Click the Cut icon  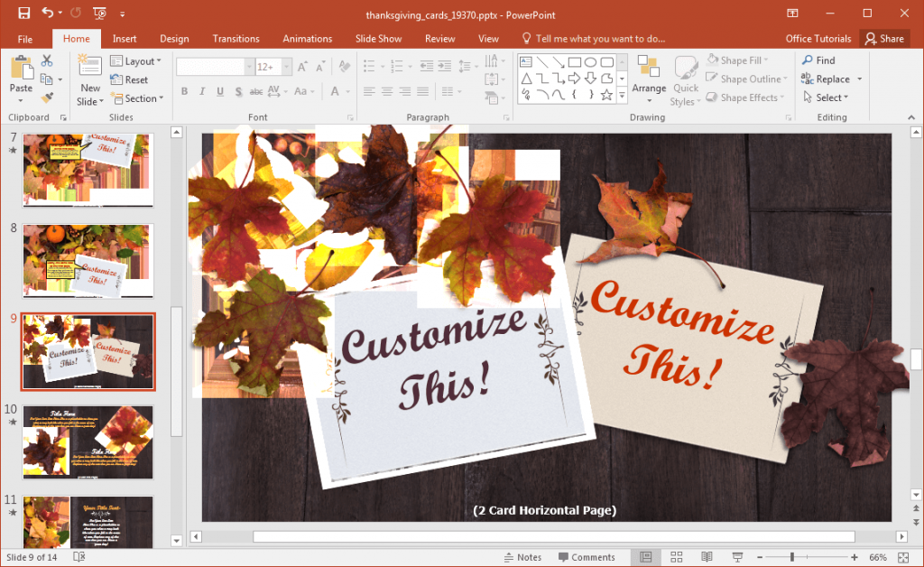tap(47, 60)
